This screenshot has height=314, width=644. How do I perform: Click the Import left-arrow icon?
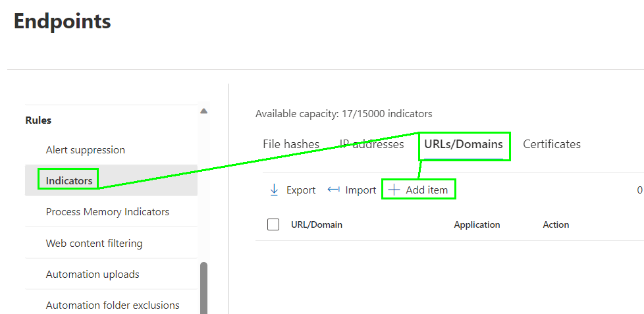333,190
